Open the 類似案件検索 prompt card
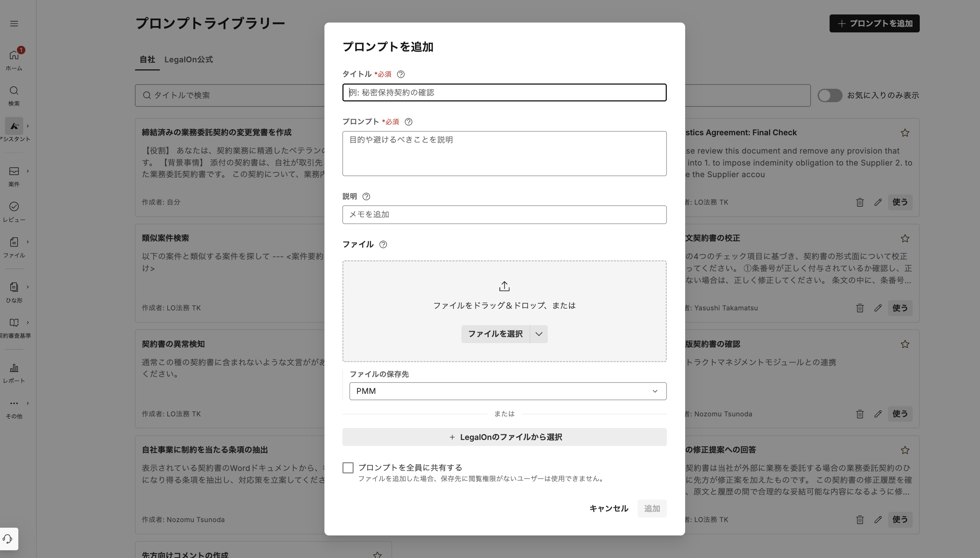 click(230, 273)
